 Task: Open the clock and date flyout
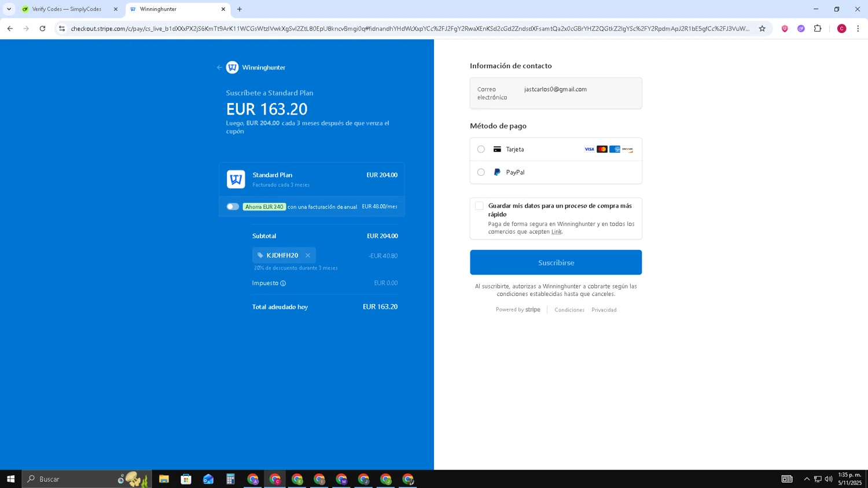point(849,479)
